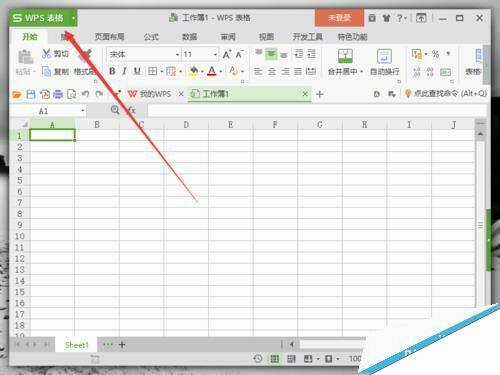
Task: Increase font size with the large A icon
Action: 227,54
